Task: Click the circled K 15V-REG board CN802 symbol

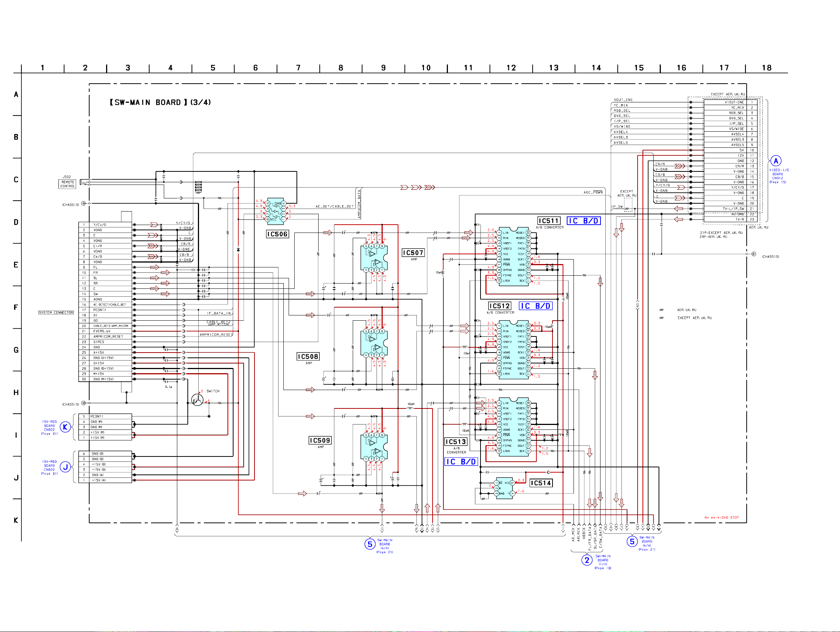Action: click(65, 427)
